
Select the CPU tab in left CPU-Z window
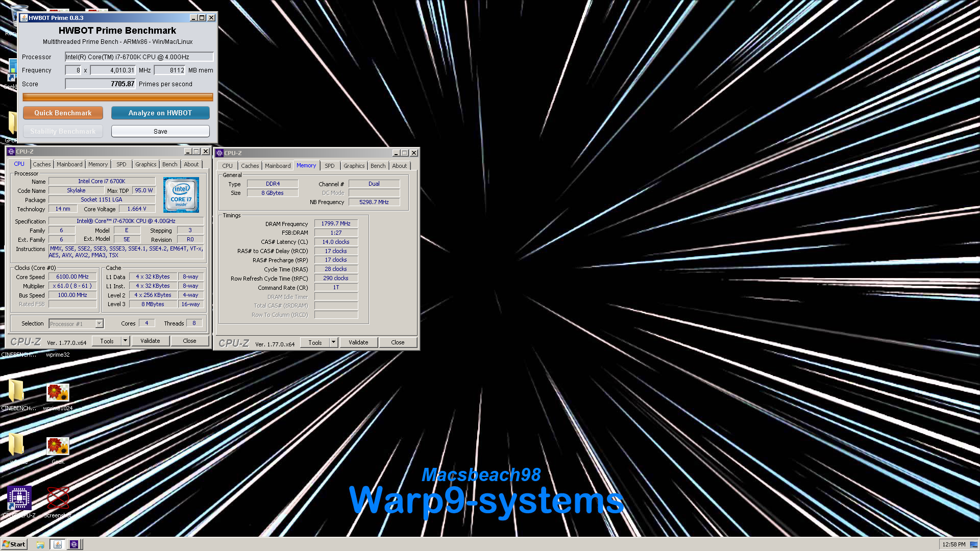[19, 164]
